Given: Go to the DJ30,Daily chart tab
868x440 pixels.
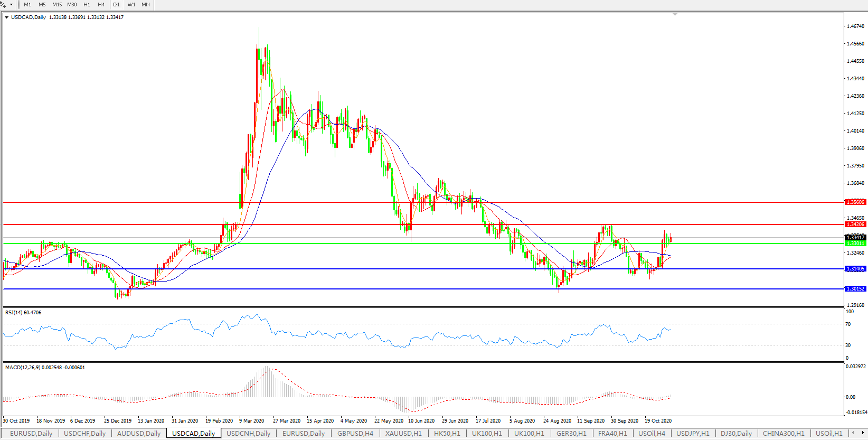Looking at the screenshot, I should coord(736,434).
